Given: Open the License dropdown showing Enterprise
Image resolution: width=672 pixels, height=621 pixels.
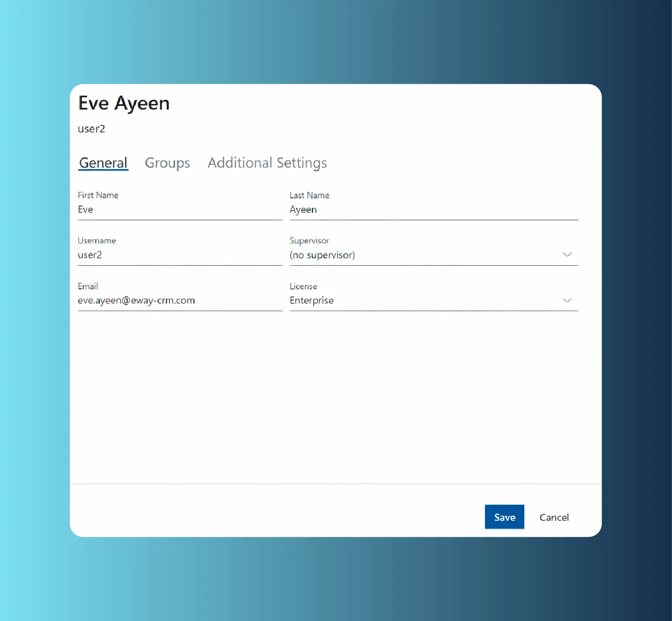Looking at the screenshot, I should [434, 300].
